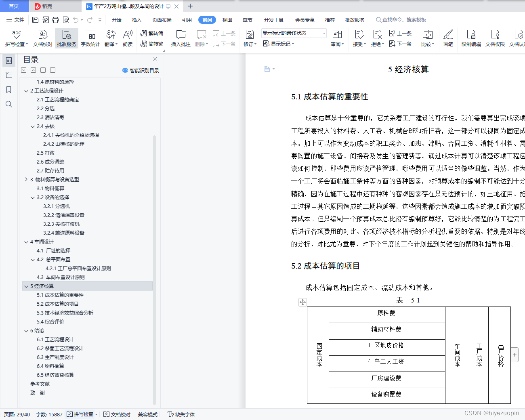
Task: Select '2.4.1 去核机的介绍及选择' in outline
Action: click(x=71, y=135)
